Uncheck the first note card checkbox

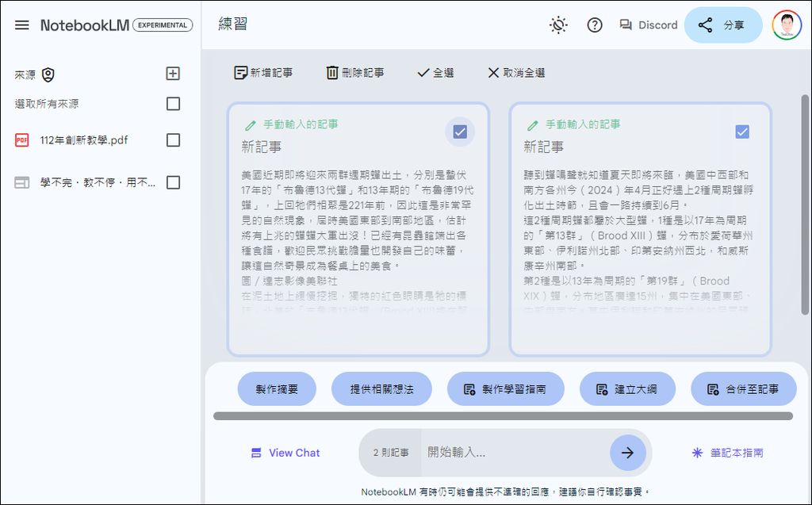[460, 132]
